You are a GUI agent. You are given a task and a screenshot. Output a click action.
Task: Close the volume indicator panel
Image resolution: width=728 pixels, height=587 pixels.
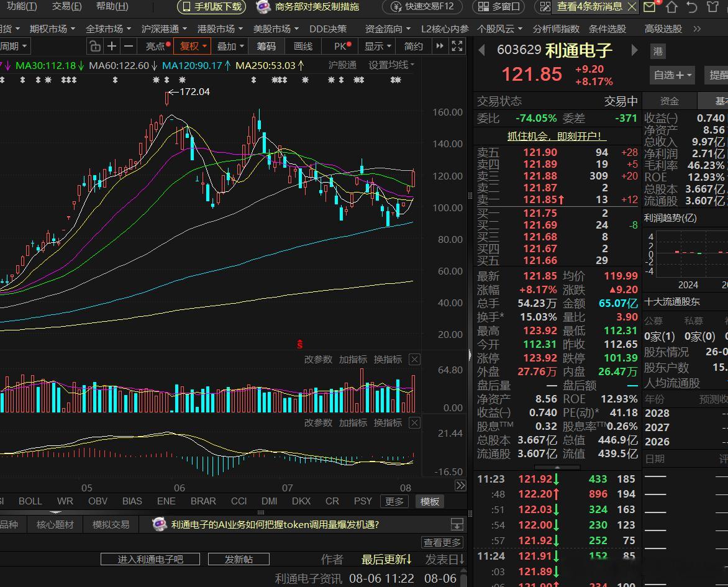[x=414, y=360]
